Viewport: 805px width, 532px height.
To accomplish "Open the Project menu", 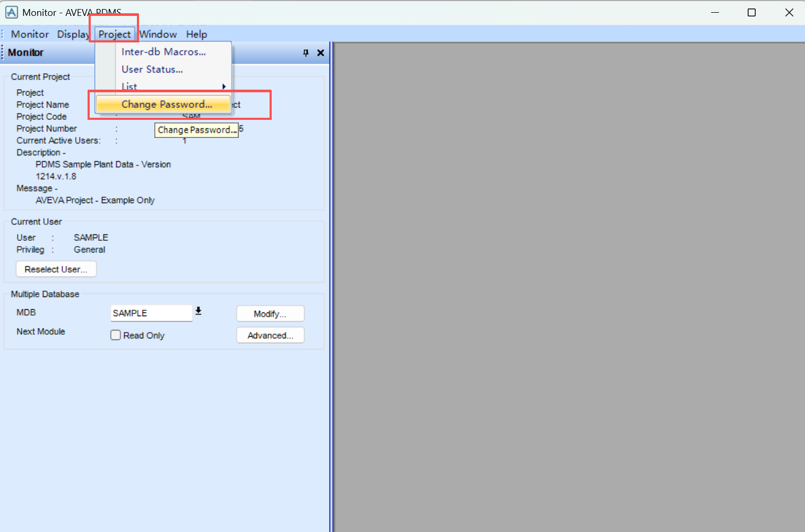I will (114, 34).
